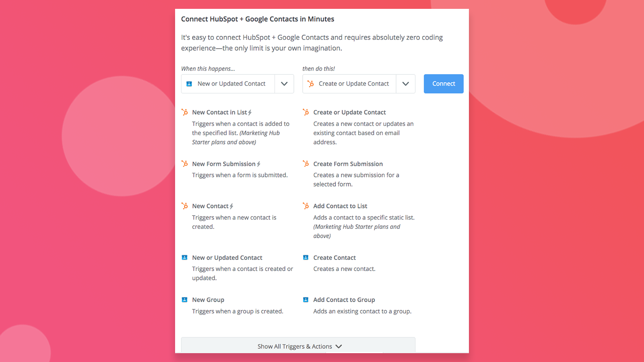
Task: Click the HubSpot icon next to New Contact trigger
Action: (185, 206)
